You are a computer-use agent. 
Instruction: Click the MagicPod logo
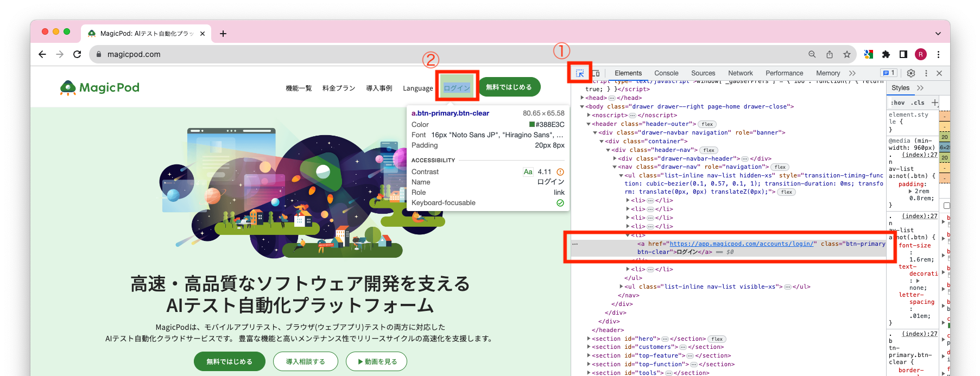(x=100, y=87)
